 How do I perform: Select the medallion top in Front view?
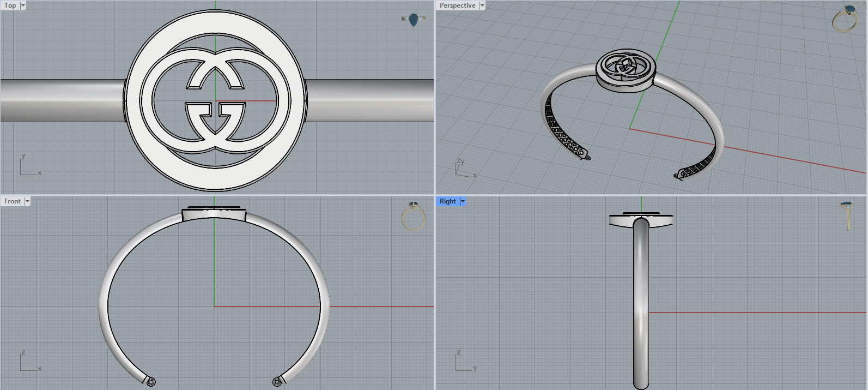[214, 214]
